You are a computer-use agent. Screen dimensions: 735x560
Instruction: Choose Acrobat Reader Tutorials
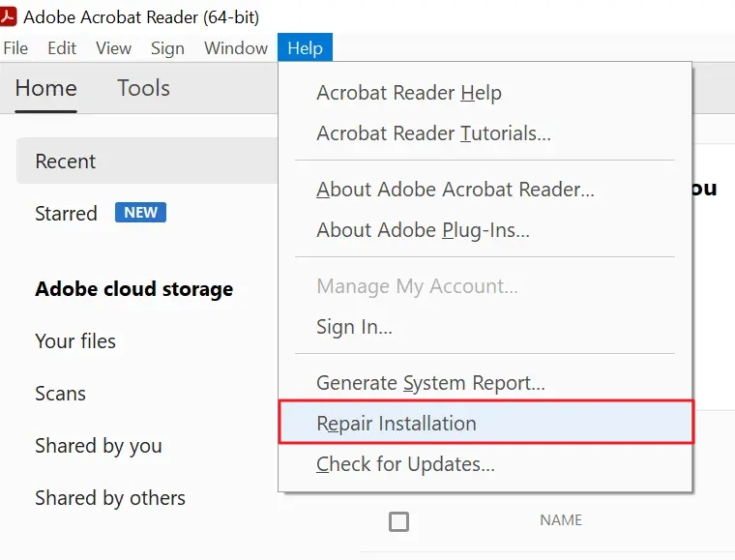[485, 133]
